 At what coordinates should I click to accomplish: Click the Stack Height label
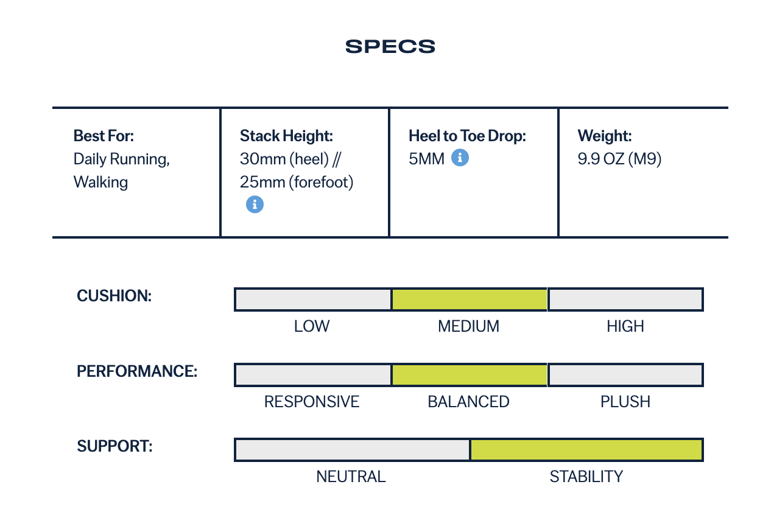286,136
